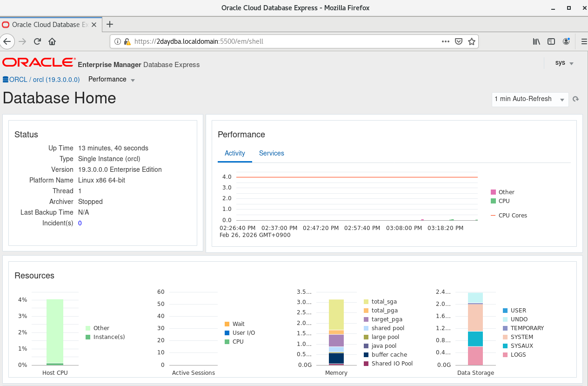Click the Up Time value 13 minutes, 40 seconds

114,148
